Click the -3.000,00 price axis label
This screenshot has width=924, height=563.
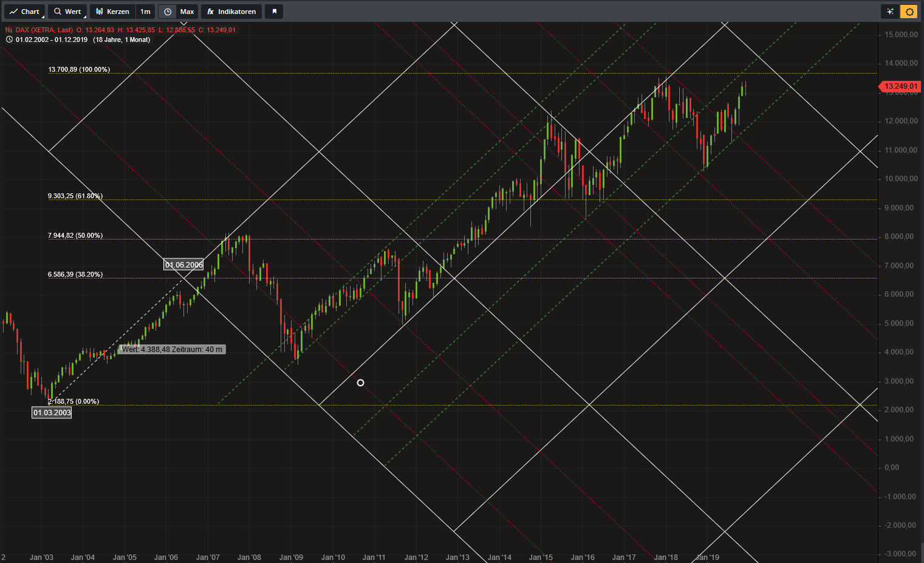[900, 554]
